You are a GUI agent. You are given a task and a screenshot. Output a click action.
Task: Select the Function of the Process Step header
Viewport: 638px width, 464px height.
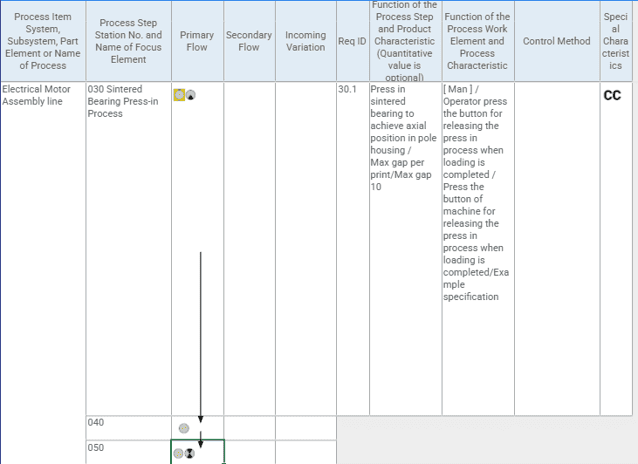click(405, 41)
